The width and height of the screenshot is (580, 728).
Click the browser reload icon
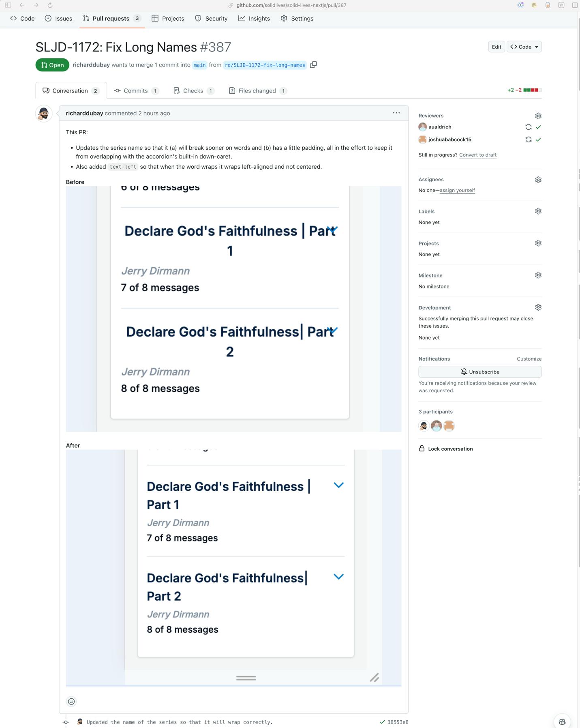tap(50, 5)
